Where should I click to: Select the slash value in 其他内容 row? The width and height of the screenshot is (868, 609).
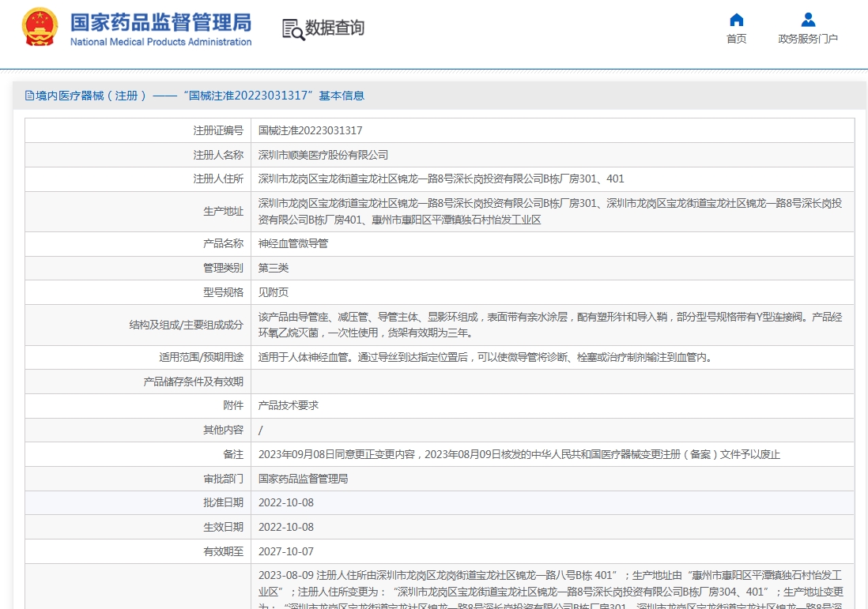click(x=261, y=430)
